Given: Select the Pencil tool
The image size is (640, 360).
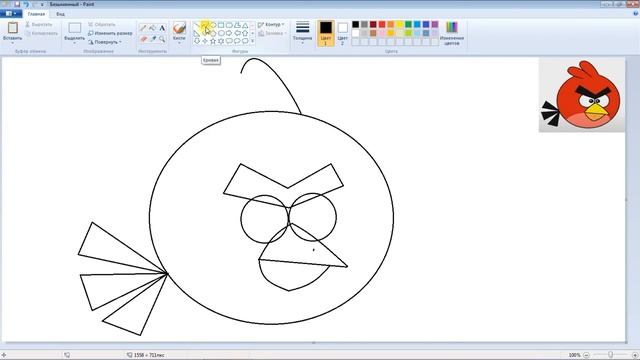Looking at the screenshot, I should tap(143, 28).
